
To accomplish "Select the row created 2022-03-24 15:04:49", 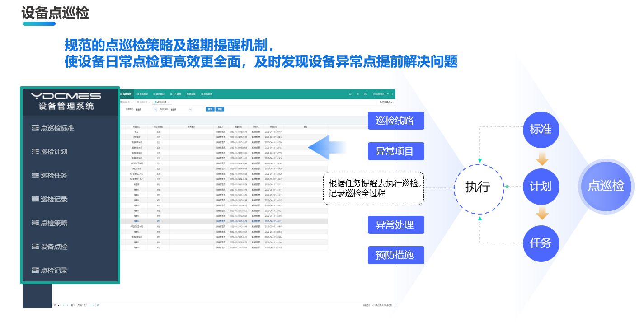I will pos(224,132).
